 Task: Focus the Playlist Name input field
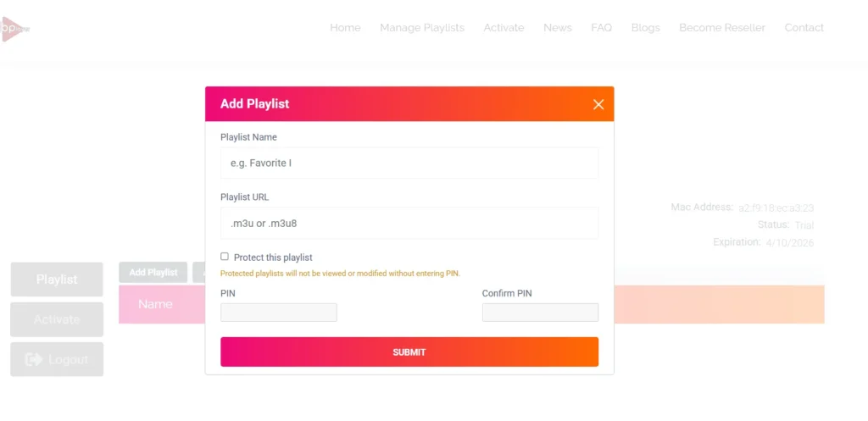[x=409, y=163]
